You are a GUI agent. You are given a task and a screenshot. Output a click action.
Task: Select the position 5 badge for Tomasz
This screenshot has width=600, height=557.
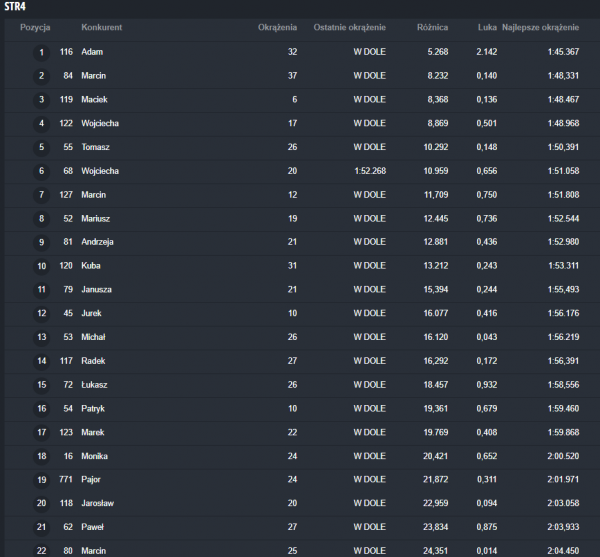[41, 147]
